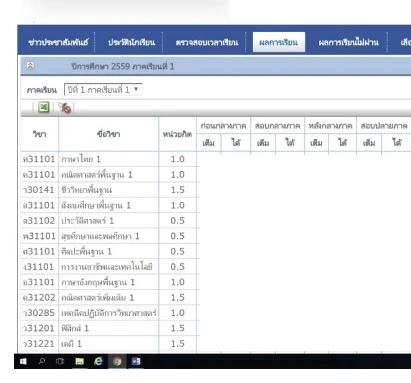
Task: Click the หน่วยกิต column header
Action: pyautogui.click(x=177, y=134)
